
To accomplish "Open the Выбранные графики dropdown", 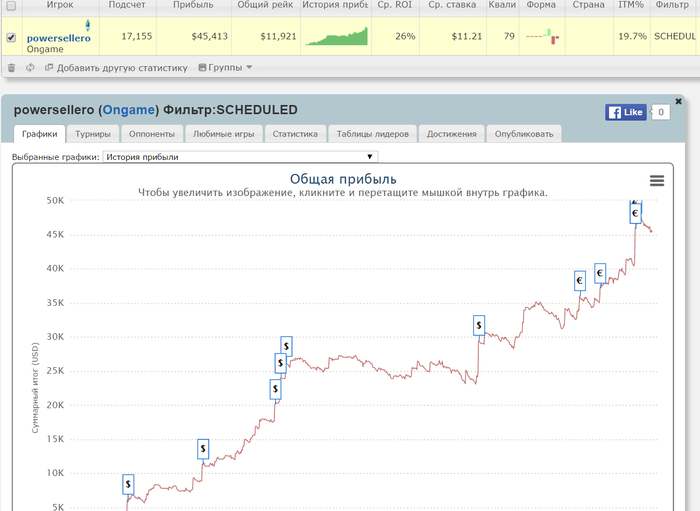I will 240,157.
